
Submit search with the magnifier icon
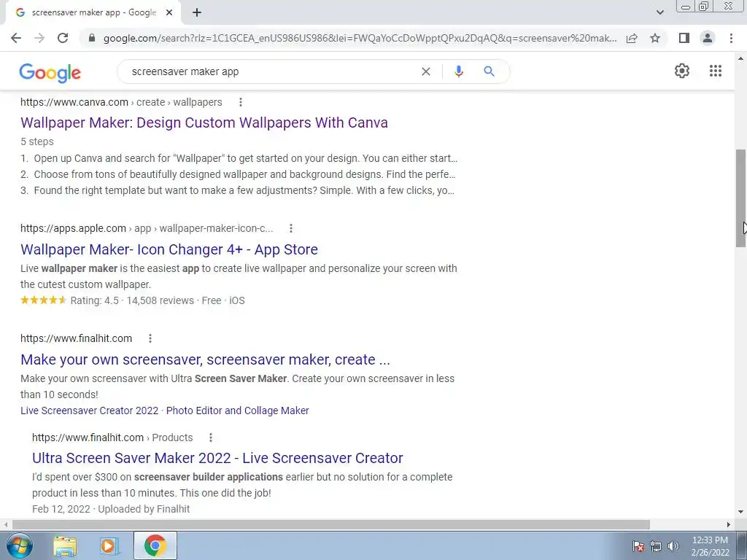coord(489,71)
